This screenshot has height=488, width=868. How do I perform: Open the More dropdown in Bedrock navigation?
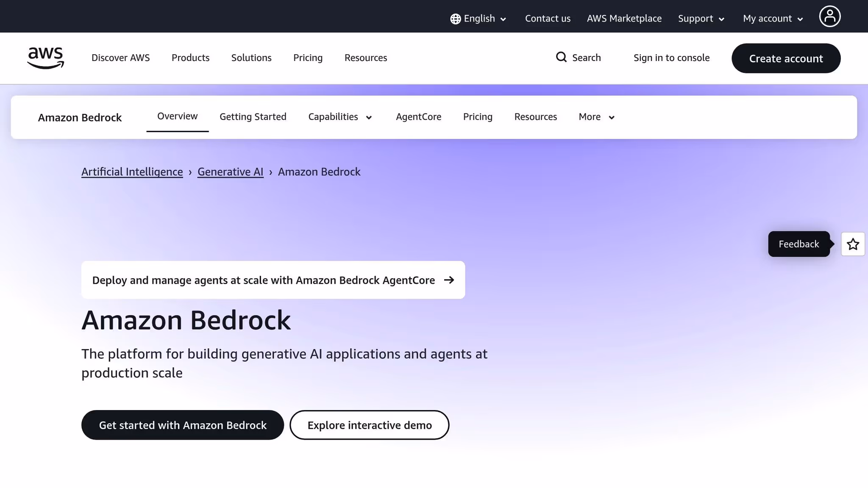595,117
